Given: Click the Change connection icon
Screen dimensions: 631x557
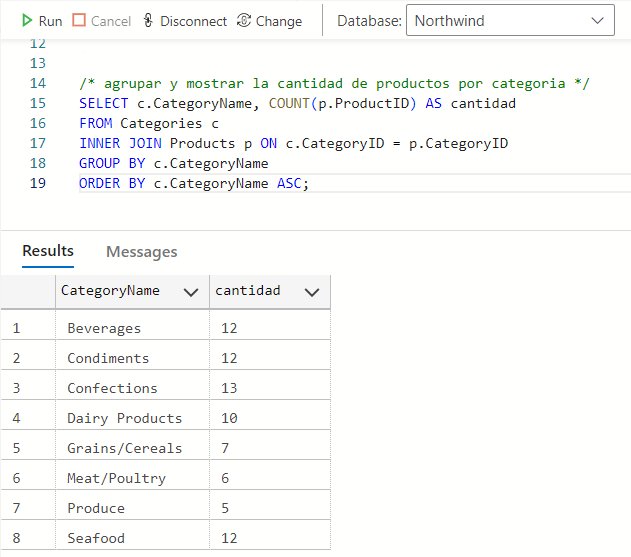Looking at the screenshot, I should tap(243, 21).
